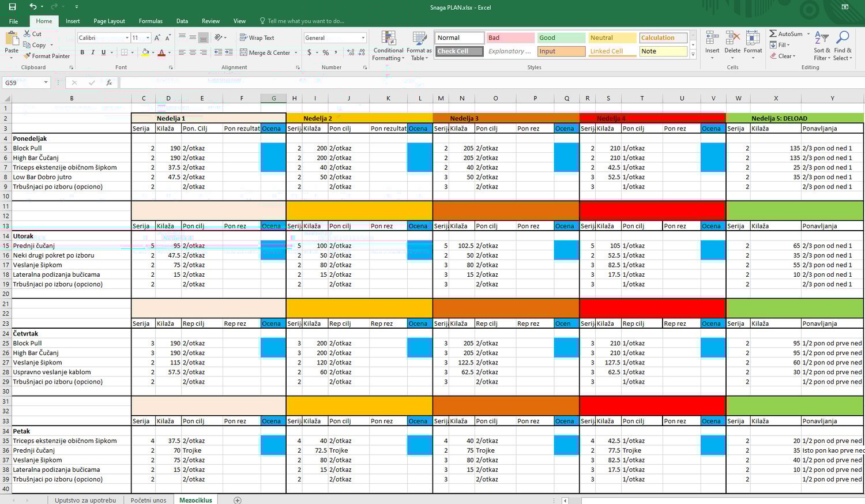Apply Accounting Number Format dollar sign
865x504 pixels.
pos(310,52)
